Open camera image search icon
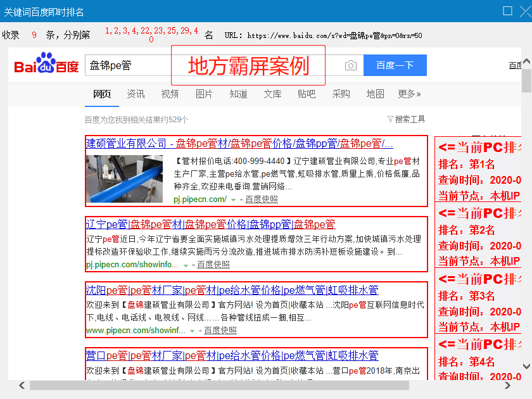The width and height of the screenshot is (532, 399). pyautogui.click(x=351, y=65)
